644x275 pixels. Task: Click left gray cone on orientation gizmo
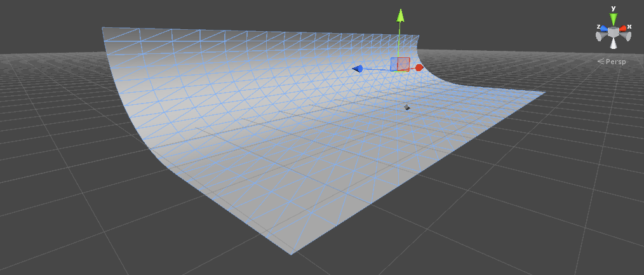(x=600, y=37)
